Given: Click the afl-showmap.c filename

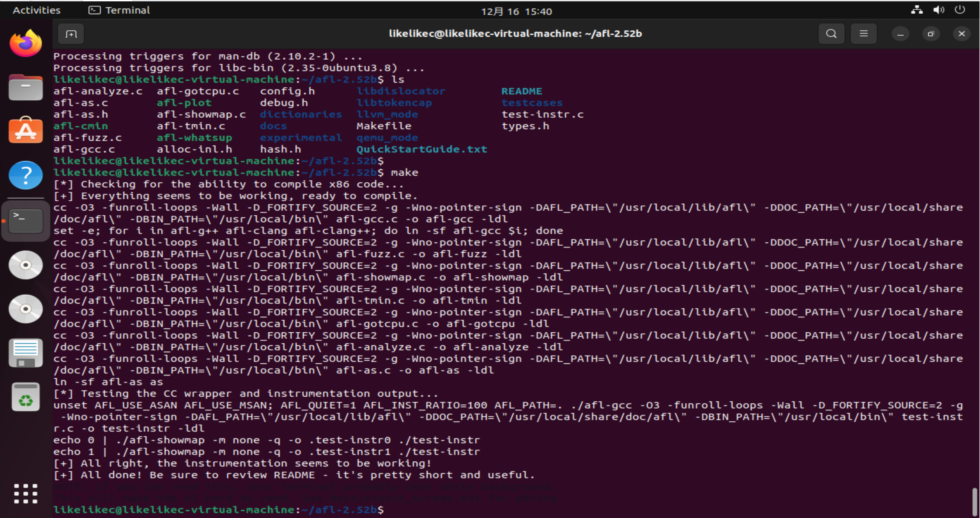Looking at the screenshot, I should pyautogui.click(x=201, y=114).
